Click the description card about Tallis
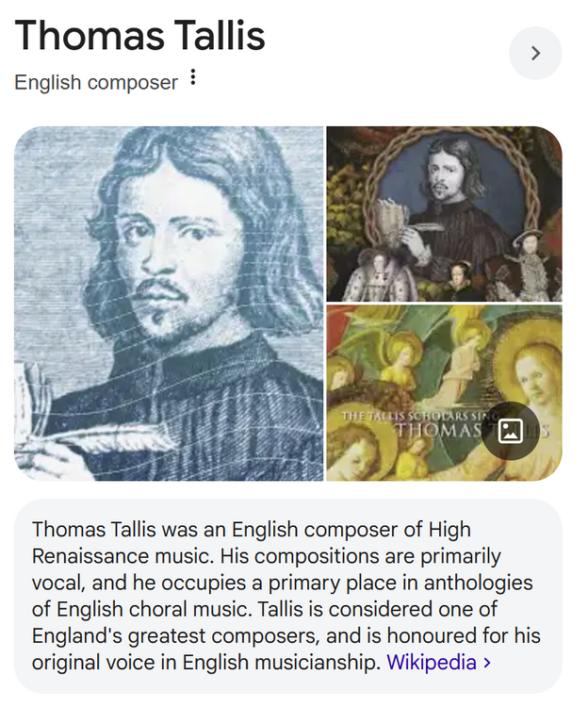The height and width of the screenshot is (707, 588). click(x=288, y=596)
